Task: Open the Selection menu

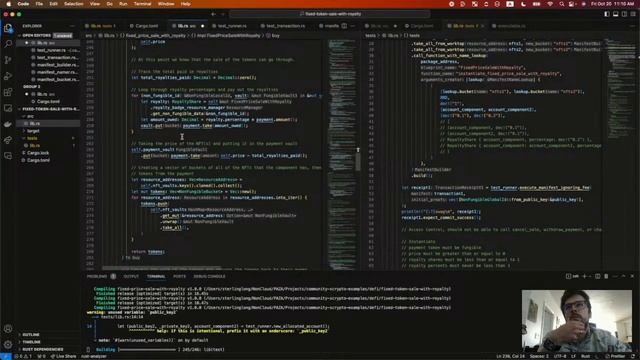Action: (74, 4)
